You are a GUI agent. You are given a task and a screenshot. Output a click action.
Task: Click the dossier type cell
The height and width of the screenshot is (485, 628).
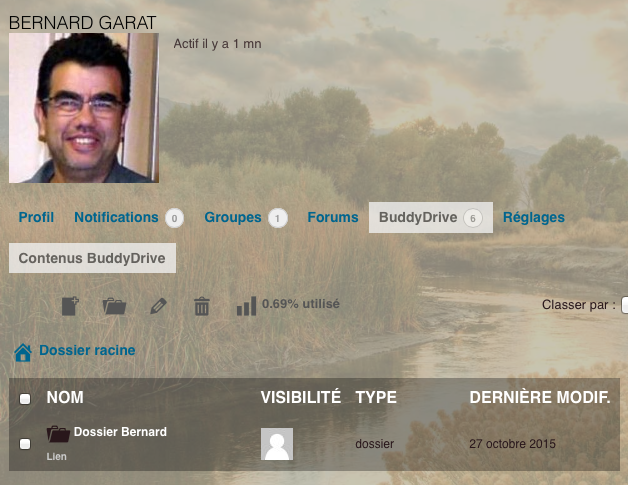[374, 444]
